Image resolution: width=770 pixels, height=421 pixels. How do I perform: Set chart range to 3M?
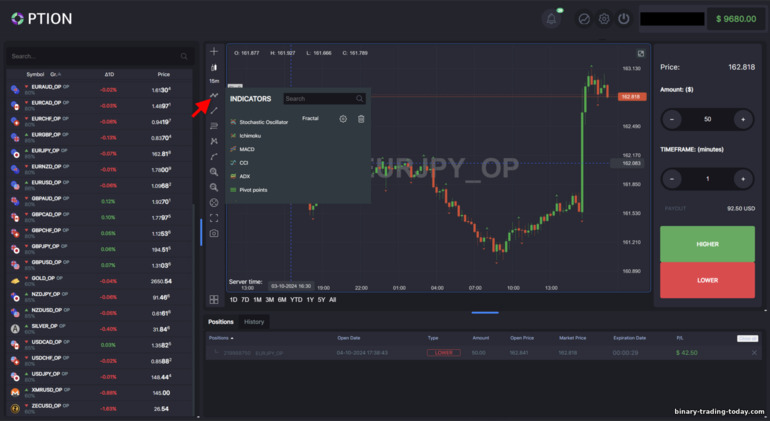click(270, 300)
